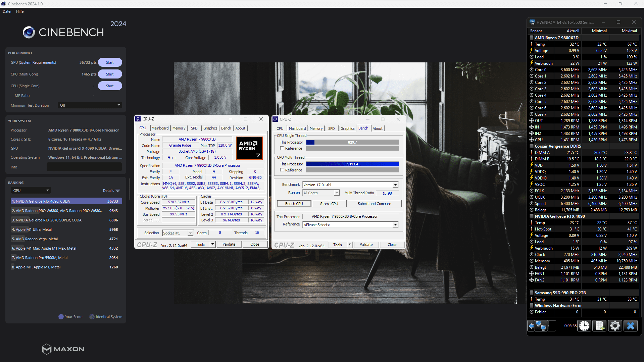Image resolution: width=644 pixels, height=362 pixels.
Task: Click the multi thread 9113.4 score bar
Action: tap(352, 164)
